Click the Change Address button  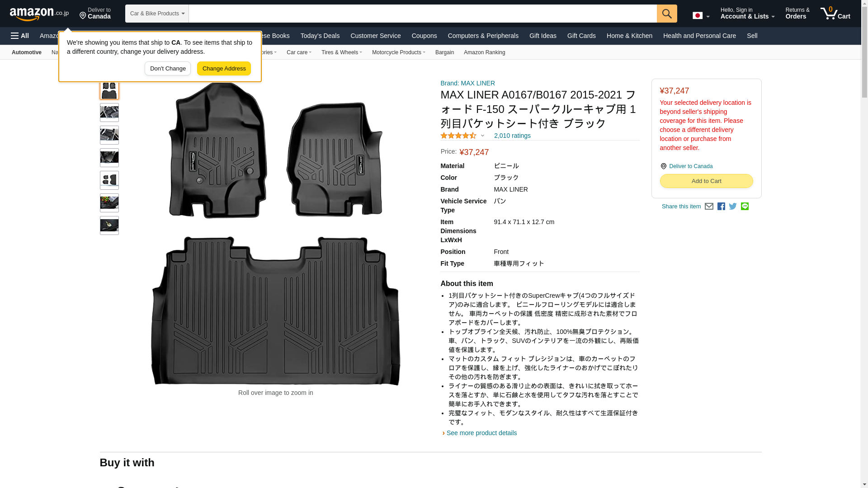tap(224, 69)
